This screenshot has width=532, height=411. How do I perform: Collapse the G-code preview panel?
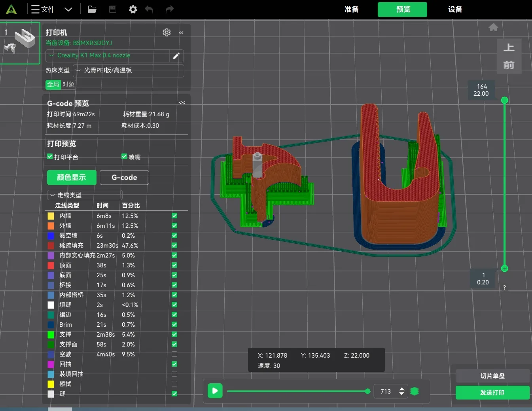coord(182,103)
